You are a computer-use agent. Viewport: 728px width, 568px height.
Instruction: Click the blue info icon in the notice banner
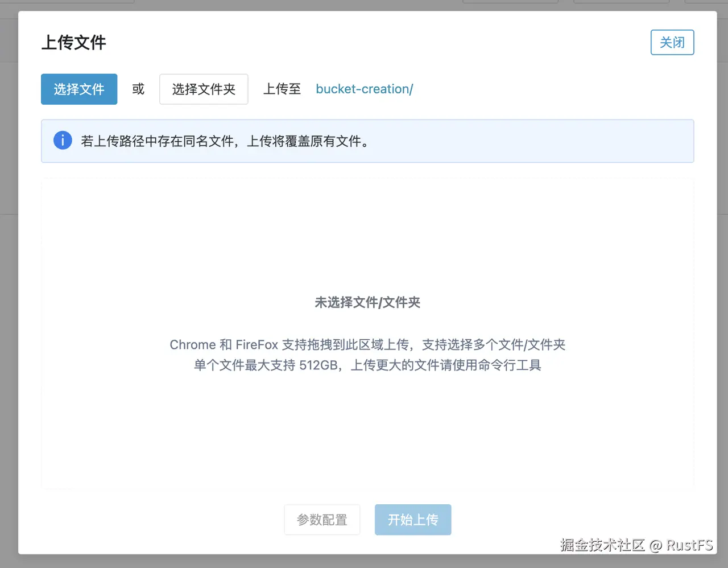click(63, 140)
